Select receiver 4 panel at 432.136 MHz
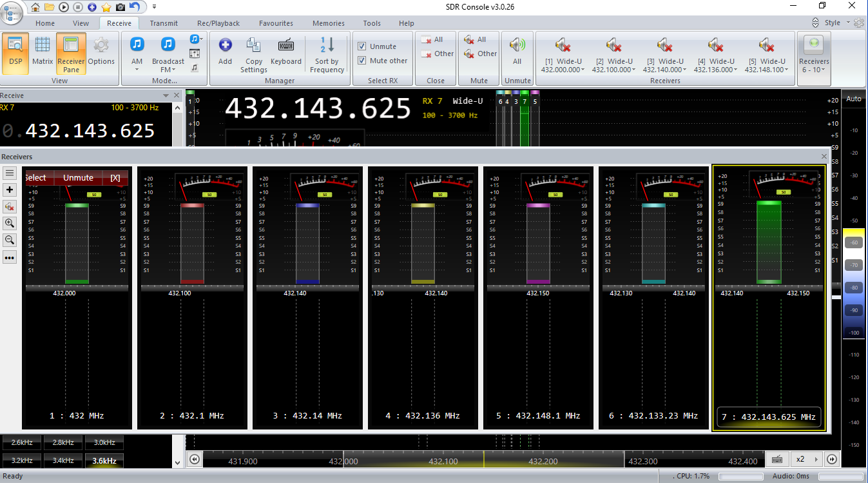 pos(423,297)
